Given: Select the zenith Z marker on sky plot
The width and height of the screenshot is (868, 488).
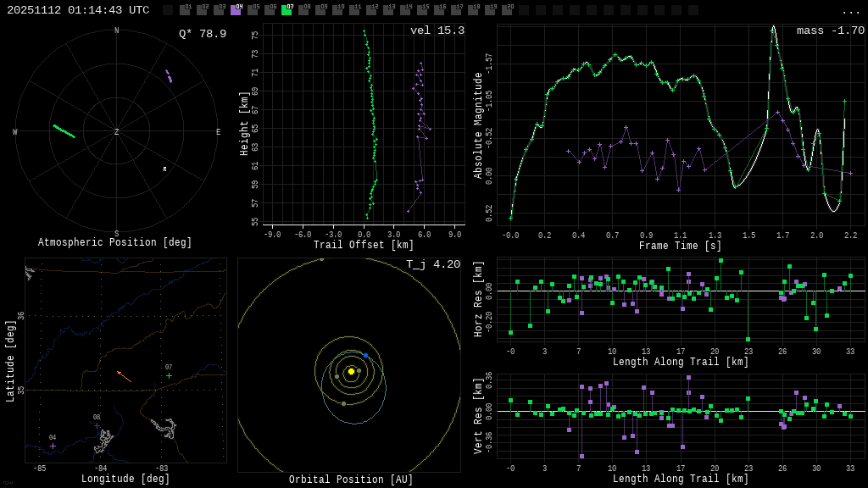Looking at the screenshot, I should [117, 132].
